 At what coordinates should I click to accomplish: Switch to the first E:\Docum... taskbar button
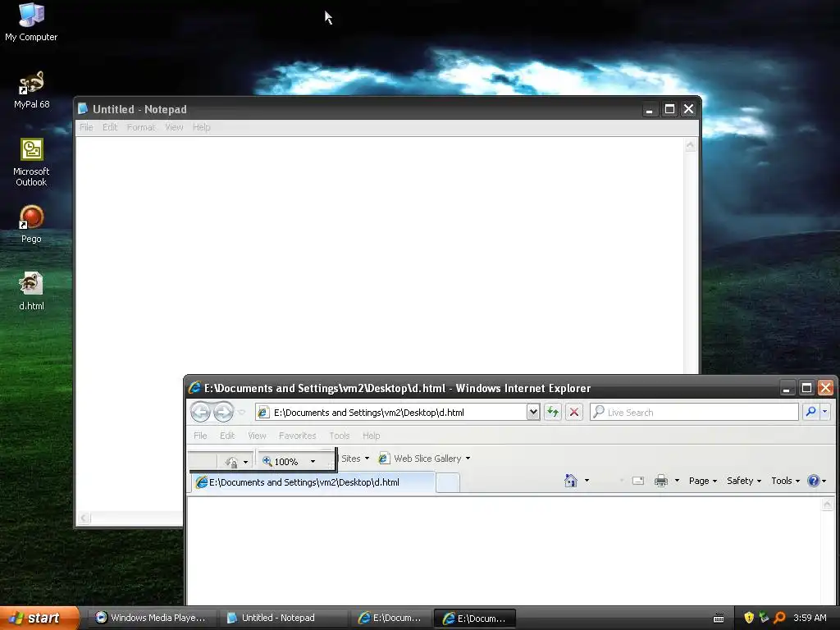coord(390,618)
